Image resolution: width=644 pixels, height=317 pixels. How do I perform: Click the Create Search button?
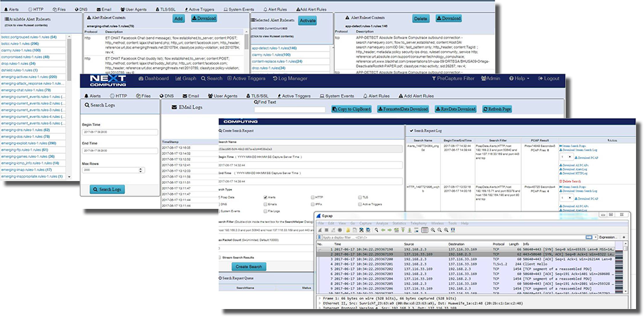pos(249,267)
